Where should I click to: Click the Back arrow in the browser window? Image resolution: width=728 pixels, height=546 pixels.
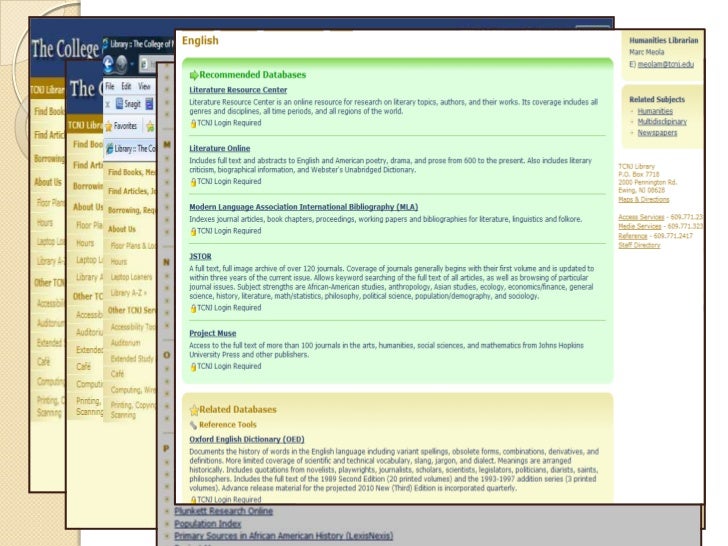[108, 64]
